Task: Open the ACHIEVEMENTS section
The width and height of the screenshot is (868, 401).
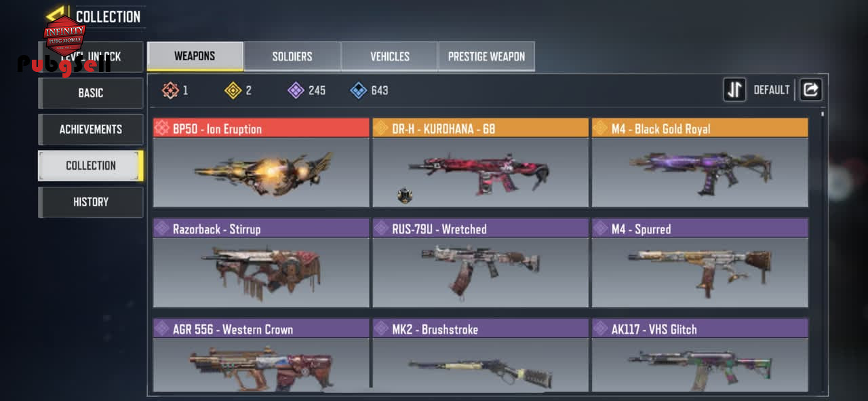Action: point(91,129)
